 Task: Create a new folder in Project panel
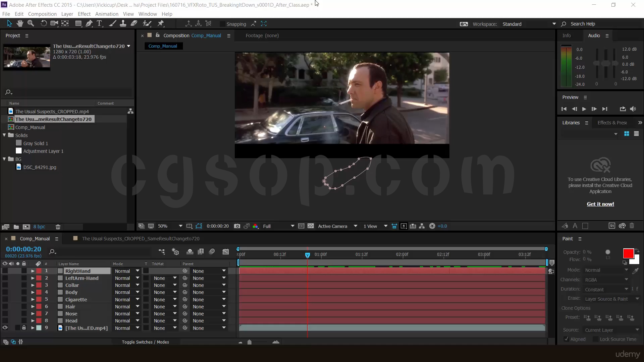(16, 227)
